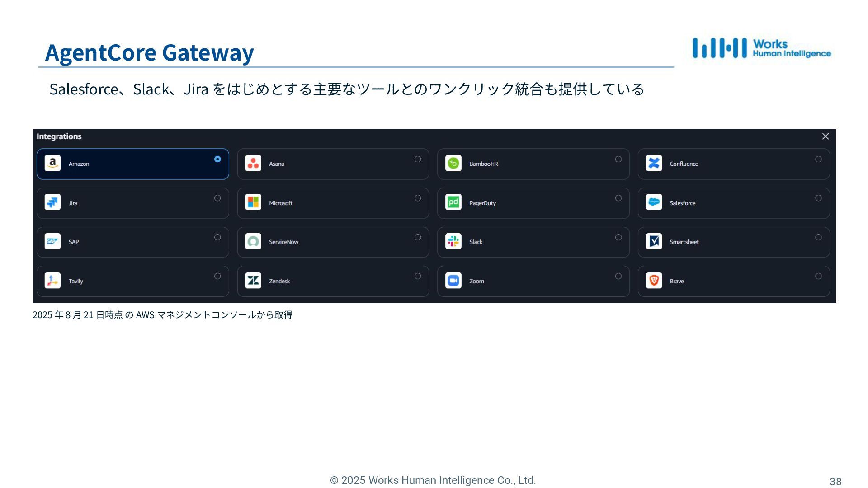Click the Confluence integration label
Viewport: 868px width, 488px height.
[x=684, y=164]
